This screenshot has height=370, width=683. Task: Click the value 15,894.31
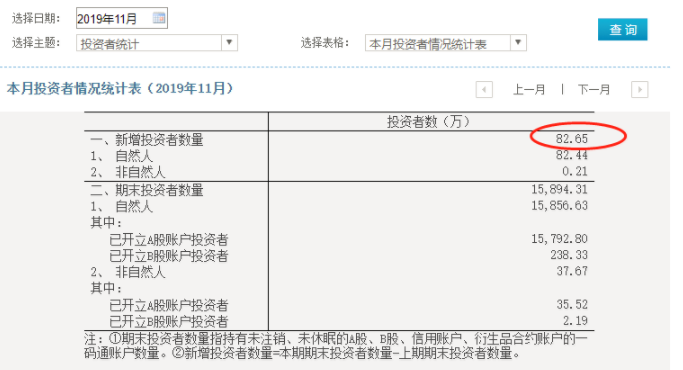point(559,190)
